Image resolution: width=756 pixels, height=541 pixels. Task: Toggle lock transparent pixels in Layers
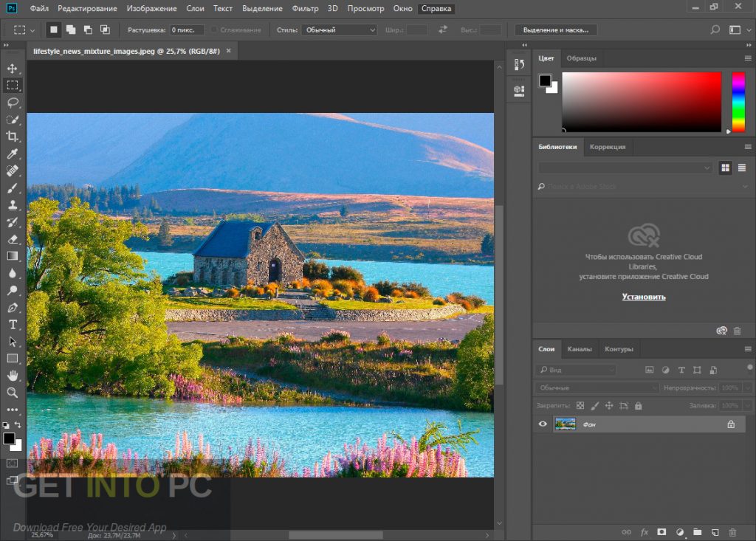(x=580, y=406)
